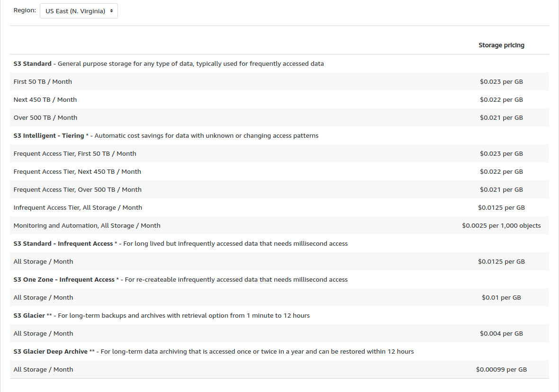The height and width of the screenshot is (392, 559).
Task: Click the $0.01 per GB price
Action: pyautogui.click(x=501, y=297)
